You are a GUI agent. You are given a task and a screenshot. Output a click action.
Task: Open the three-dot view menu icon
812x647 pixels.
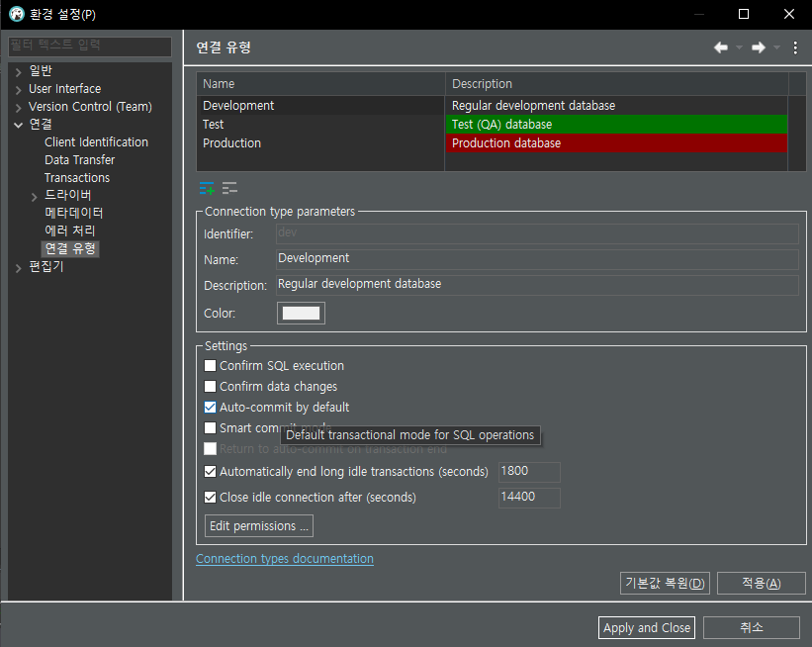point(795,47)
